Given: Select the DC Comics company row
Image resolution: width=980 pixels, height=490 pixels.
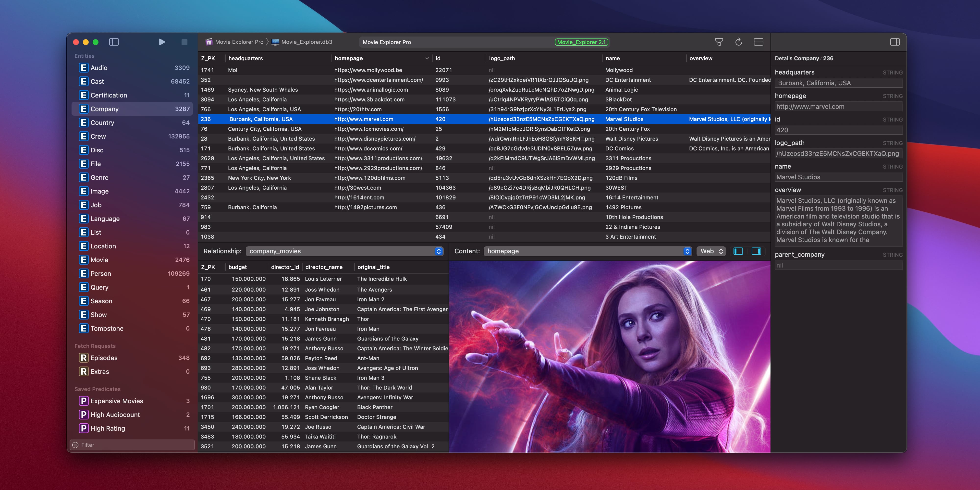Looking at the screenshot, I should coord(484,148).
